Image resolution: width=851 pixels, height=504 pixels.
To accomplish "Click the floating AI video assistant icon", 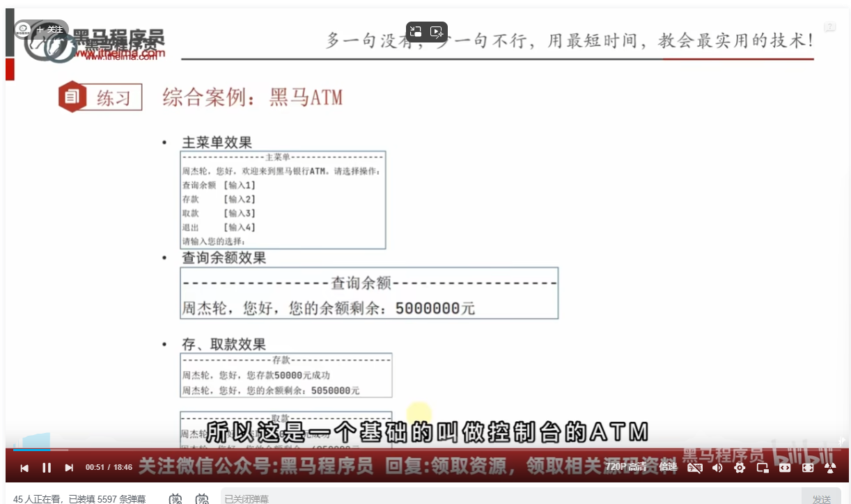I will tap(437, 31).
